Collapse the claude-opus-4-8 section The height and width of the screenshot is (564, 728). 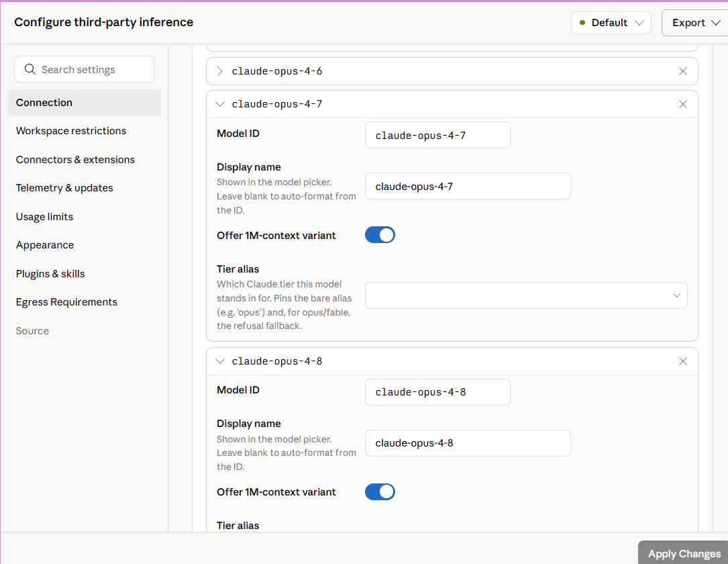[220, 361]
